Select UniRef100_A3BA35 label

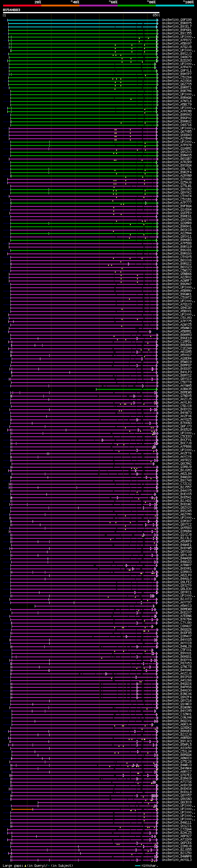(x=177, y=389)
